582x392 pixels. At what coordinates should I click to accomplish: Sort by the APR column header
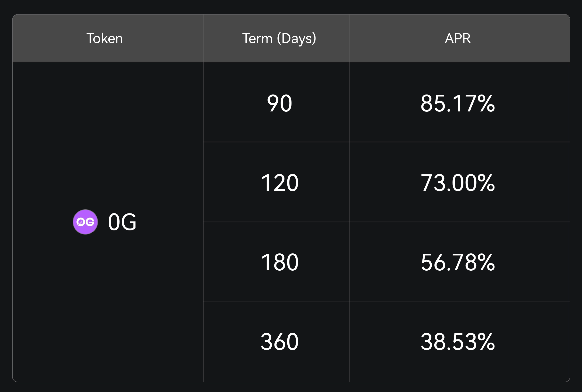click(458, 38)
